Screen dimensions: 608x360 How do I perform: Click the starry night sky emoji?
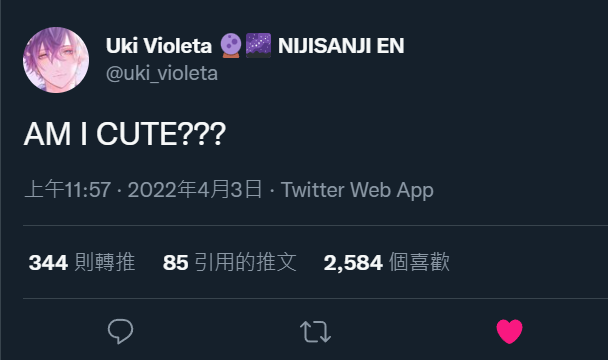[x=259, y=45]
